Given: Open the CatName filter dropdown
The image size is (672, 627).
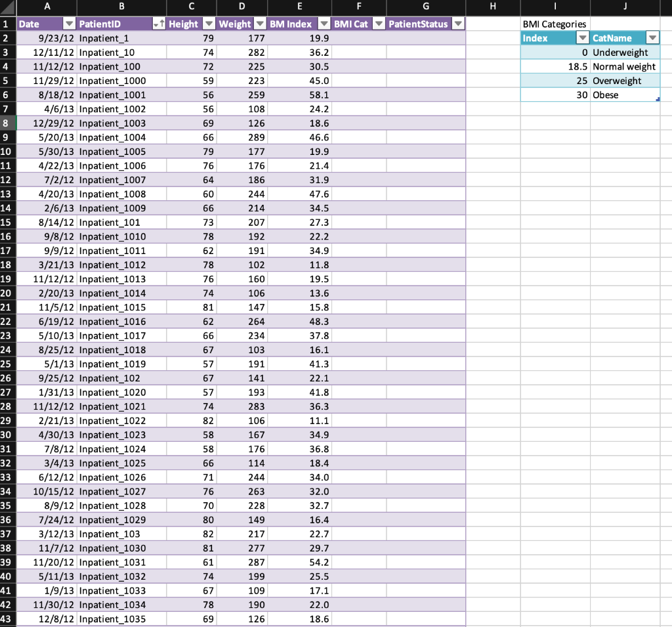Looking at the screenshot, I should point(652,38).
